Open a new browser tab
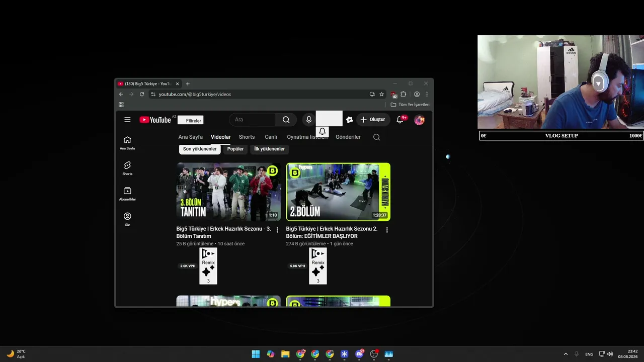 click(x=188, y=84)
